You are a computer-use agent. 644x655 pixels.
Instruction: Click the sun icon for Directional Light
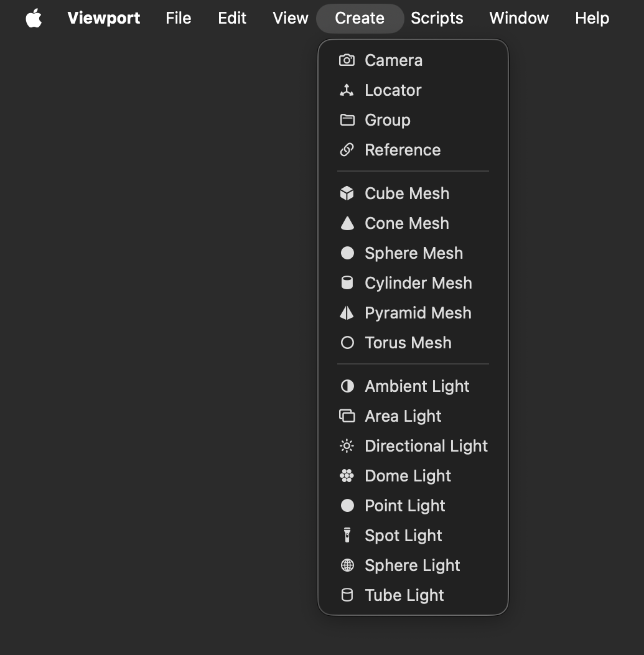tap(347, 446)
